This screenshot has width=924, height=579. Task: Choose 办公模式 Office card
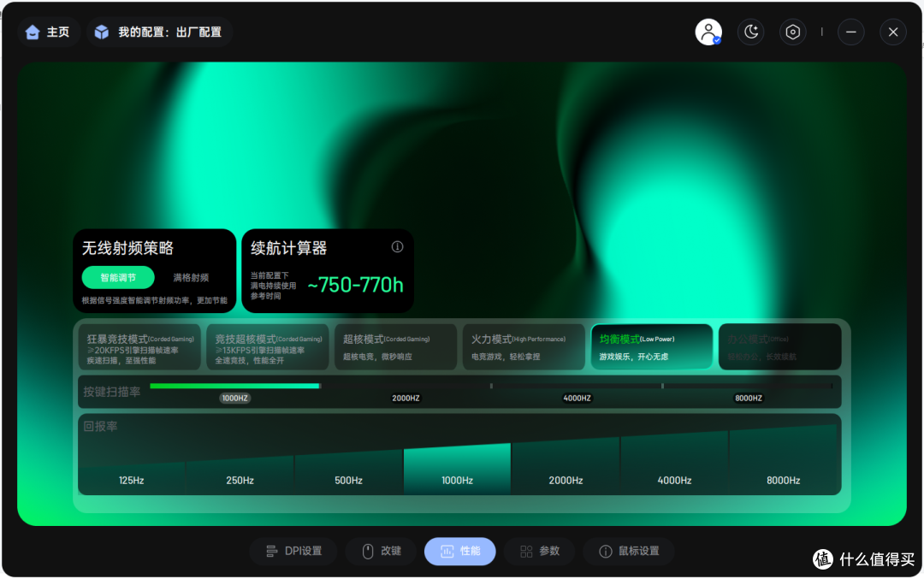[779, 347]
